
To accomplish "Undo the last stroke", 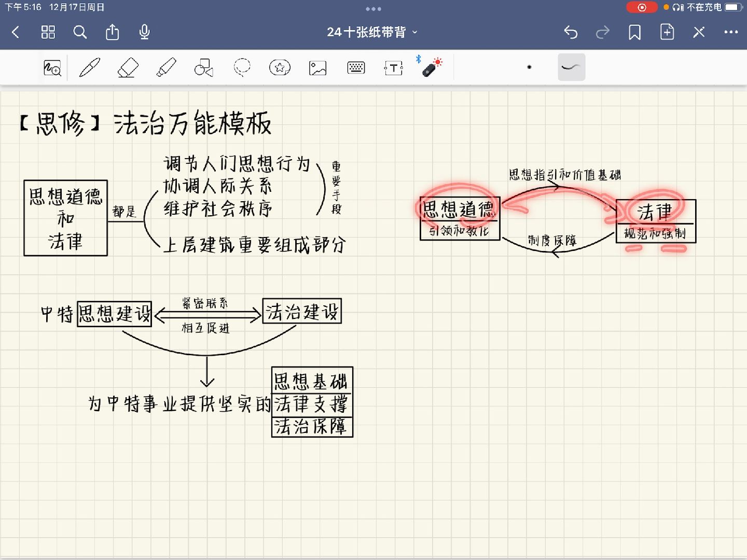I will [x=571, y=32].
